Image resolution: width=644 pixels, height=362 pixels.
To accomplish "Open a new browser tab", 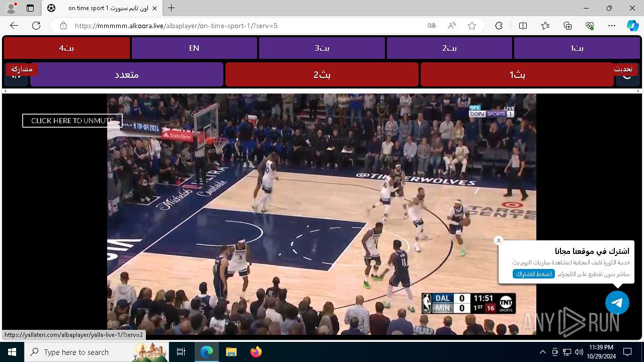I will 172,8.
